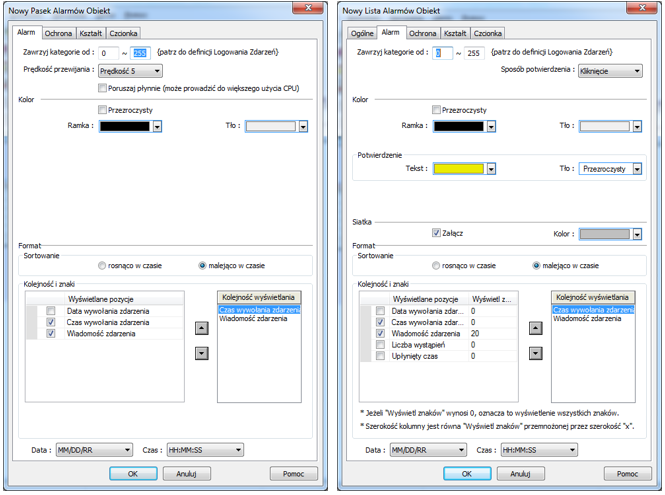Click category end field 255 in Lista Alarmów
Image resolution: width=665 pixels, height=495 pixels.
click(x=474, y=53)
